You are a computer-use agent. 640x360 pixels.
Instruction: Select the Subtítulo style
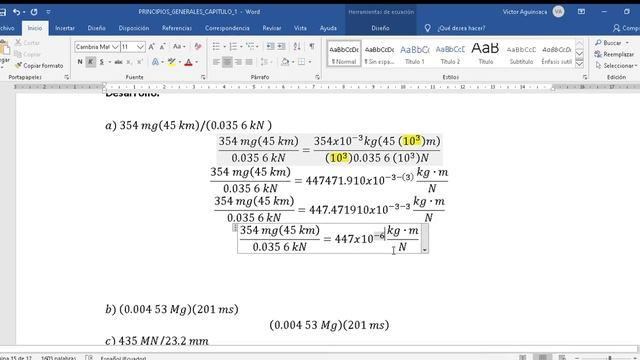521,53
